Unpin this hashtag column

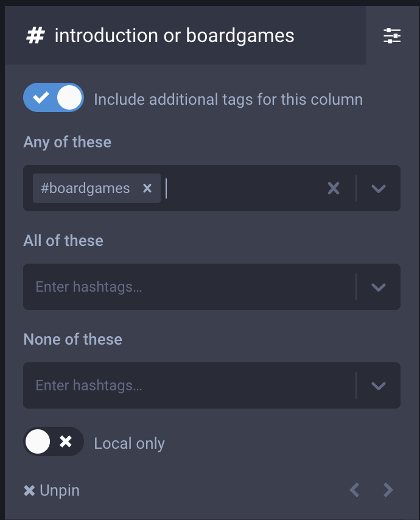click(52, 491)
